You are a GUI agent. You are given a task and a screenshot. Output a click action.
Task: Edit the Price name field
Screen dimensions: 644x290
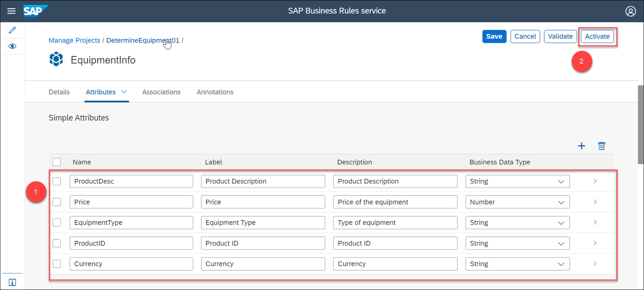click(x=131, y=202)
